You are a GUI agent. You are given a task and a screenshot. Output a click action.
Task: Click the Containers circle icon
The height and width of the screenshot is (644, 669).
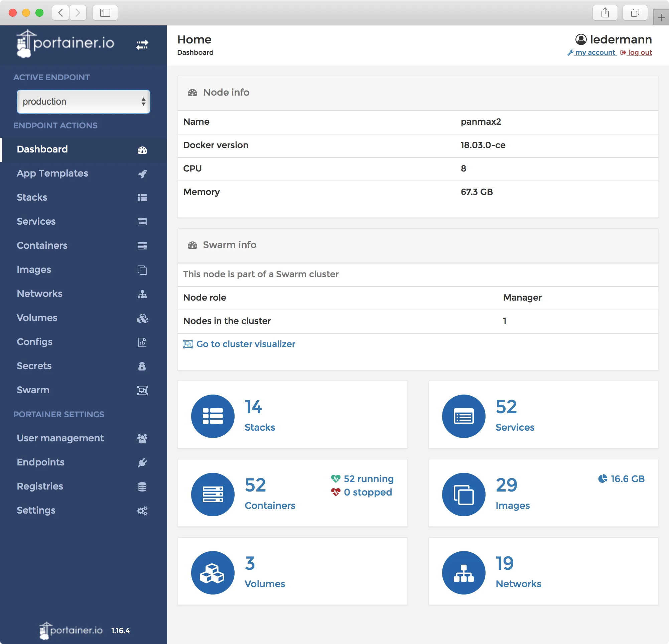point(213,494)
